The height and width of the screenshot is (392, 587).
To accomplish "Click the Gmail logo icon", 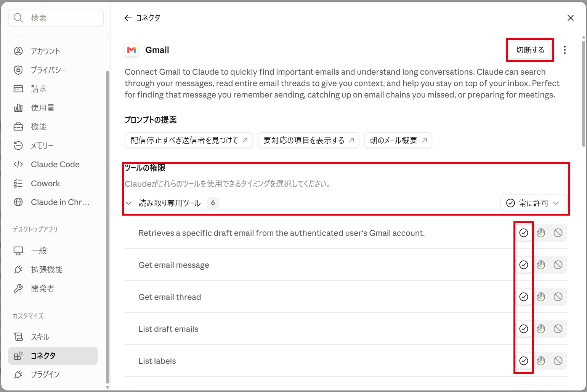I will click(x=132, y=50).
